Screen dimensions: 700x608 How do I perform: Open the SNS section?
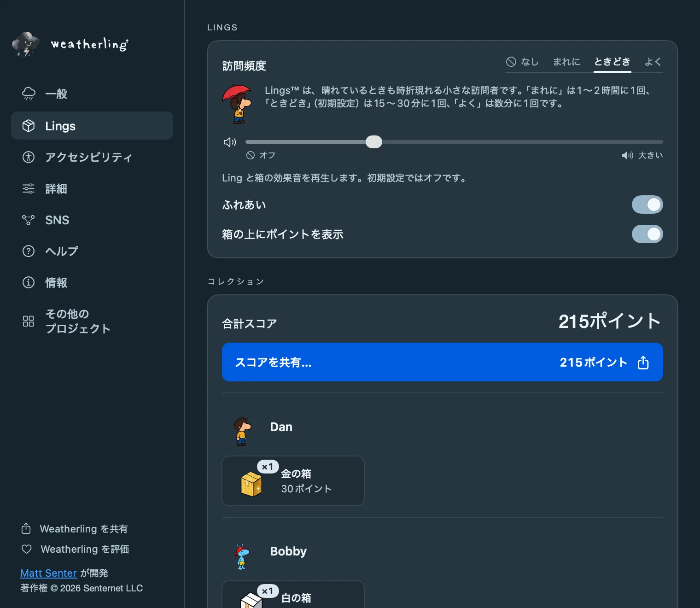(92, 220)
